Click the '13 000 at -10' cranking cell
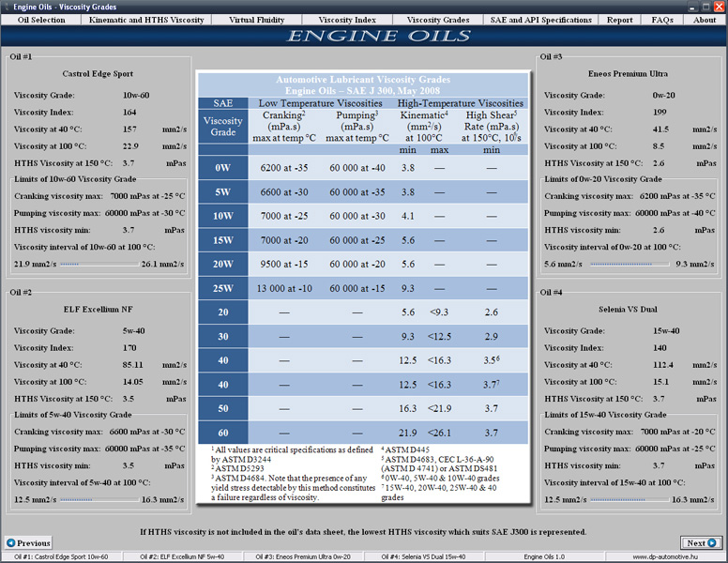The width and height of the screenshot is (728, 563). [284, 288]
